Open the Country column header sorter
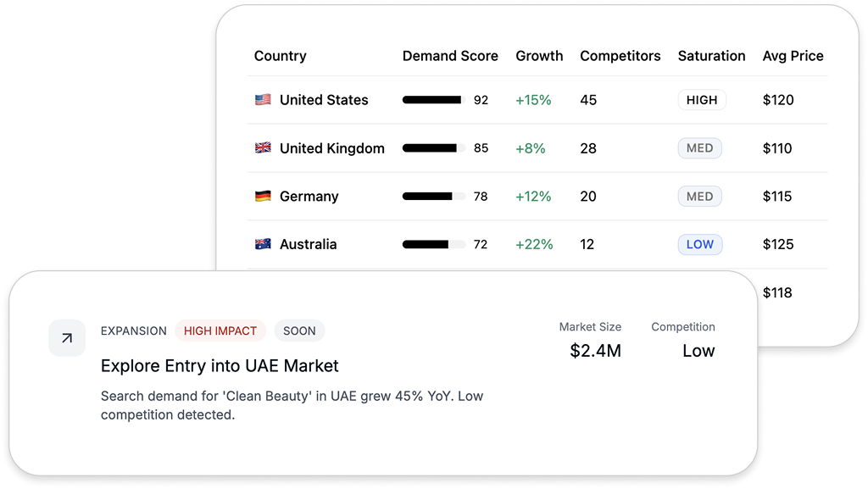 280,56
